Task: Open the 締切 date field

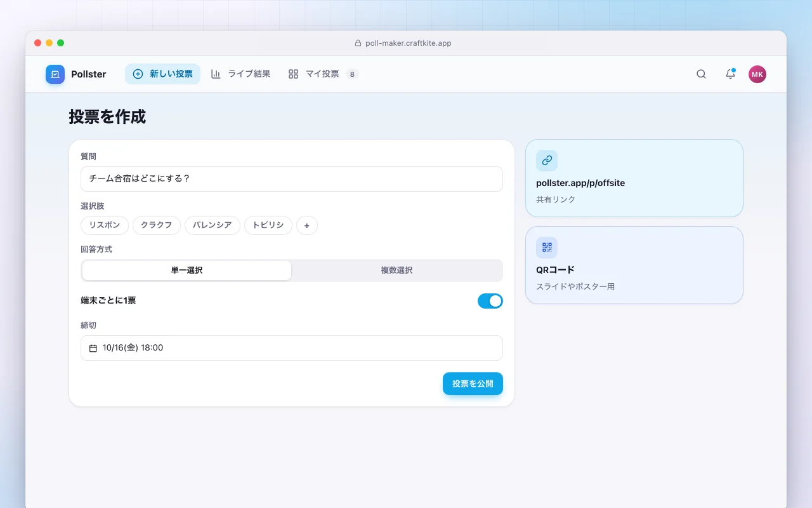Action: [x=292, y=348]
